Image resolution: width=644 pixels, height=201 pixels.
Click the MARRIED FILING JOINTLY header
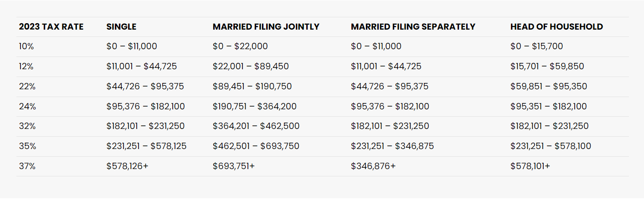[266, 27]
